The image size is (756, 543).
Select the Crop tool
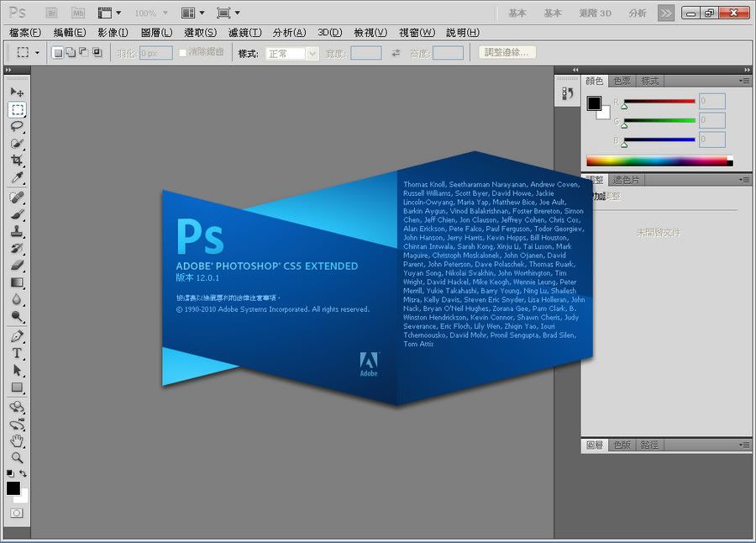coord(18,161)
